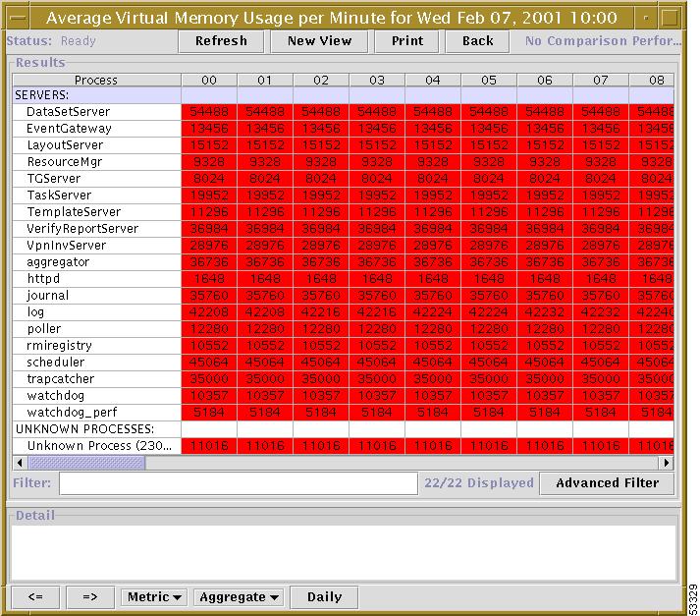Screen dimensions: 700x616
Task: Select the 08 minute column header
Action: pos(651,80)
